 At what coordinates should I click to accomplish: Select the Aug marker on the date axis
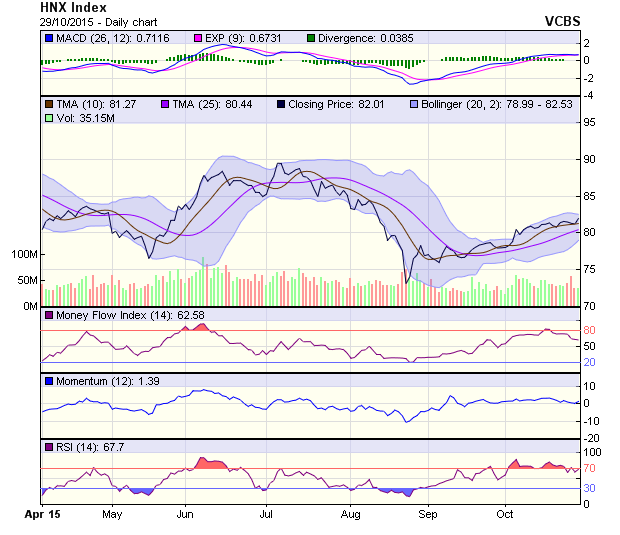350,514
